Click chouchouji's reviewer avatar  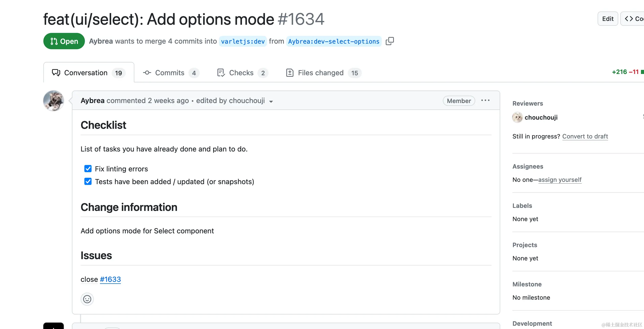517,117
